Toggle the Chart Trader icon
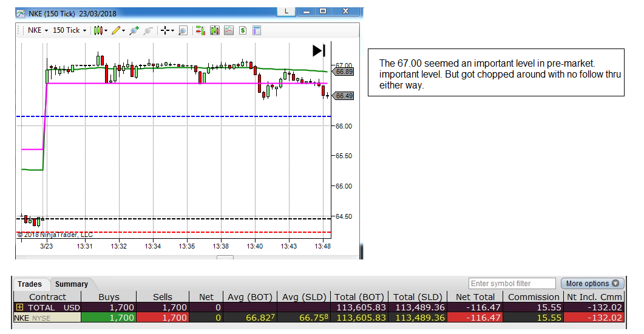The width and height of the screenshot is (644, 334). click(200, 30)
